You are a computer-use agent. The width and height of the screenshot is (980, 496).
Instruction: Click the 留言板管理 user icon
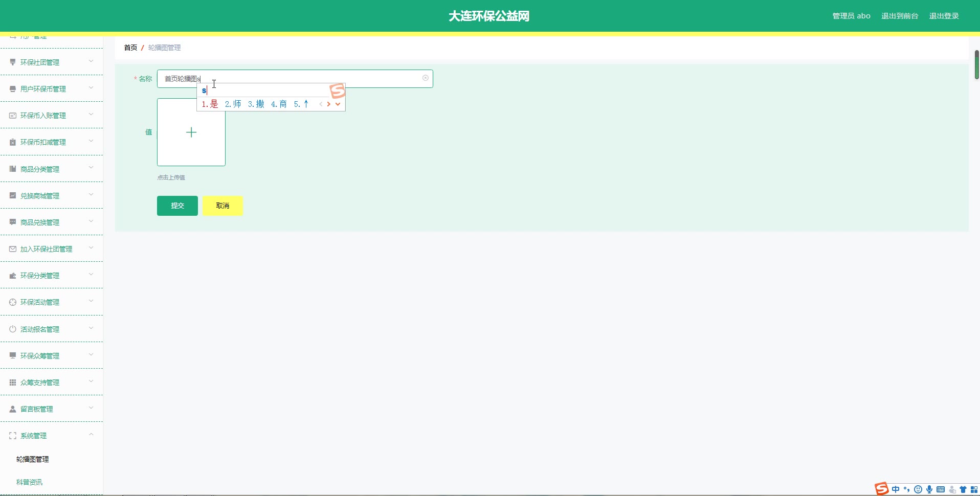pyautogui.click(x=13, y=409)
